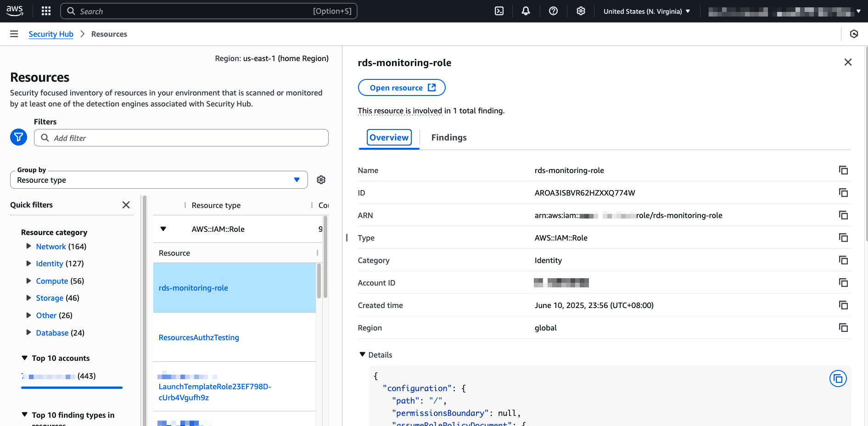Filter by Compute category link
868x426 pixels.
coord(52,281)
